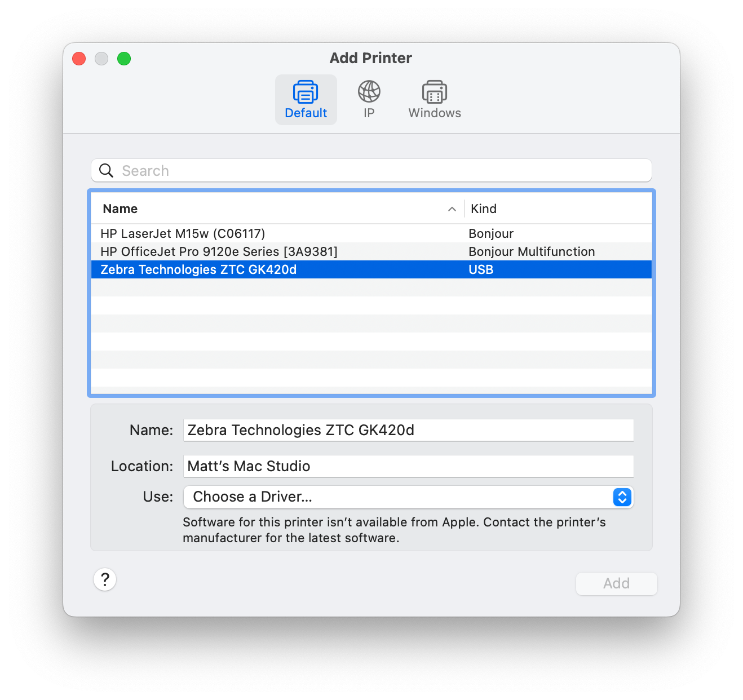Toggle sort order using Name column chevron

click(x=452, y=209)
